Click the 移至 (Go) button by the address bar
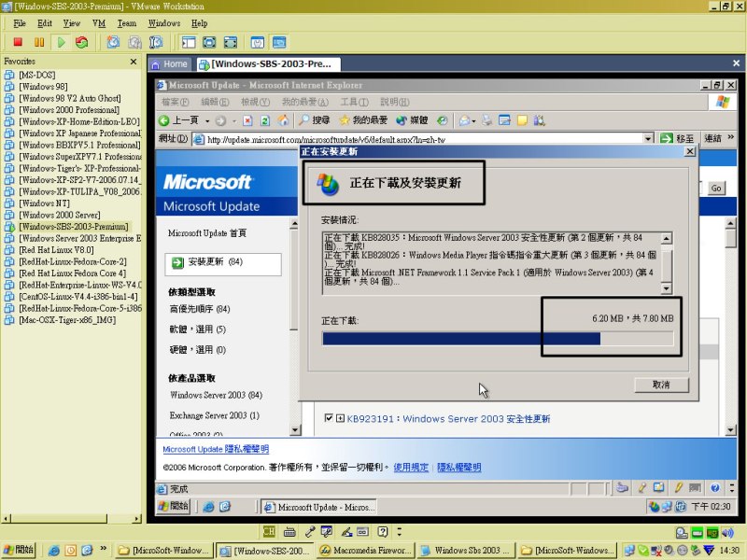The height and width of the screenshot is (560, 747). coord(678,138)
